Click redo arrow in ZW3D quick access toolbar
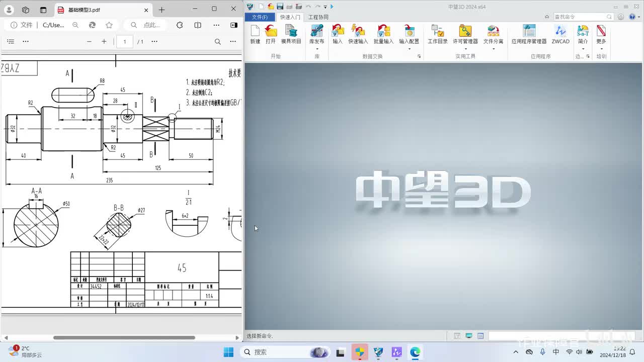 (x=317, y=7)
